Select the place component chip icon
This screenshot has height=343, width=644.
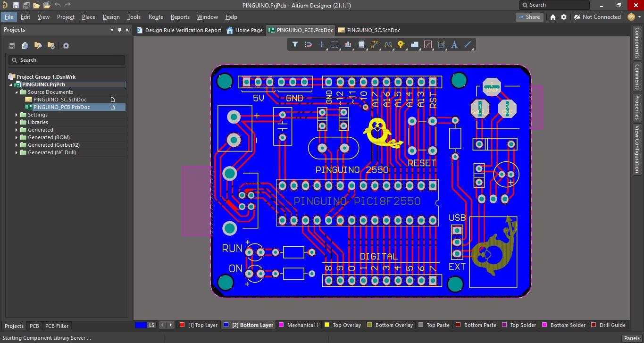tap(361, 44)
